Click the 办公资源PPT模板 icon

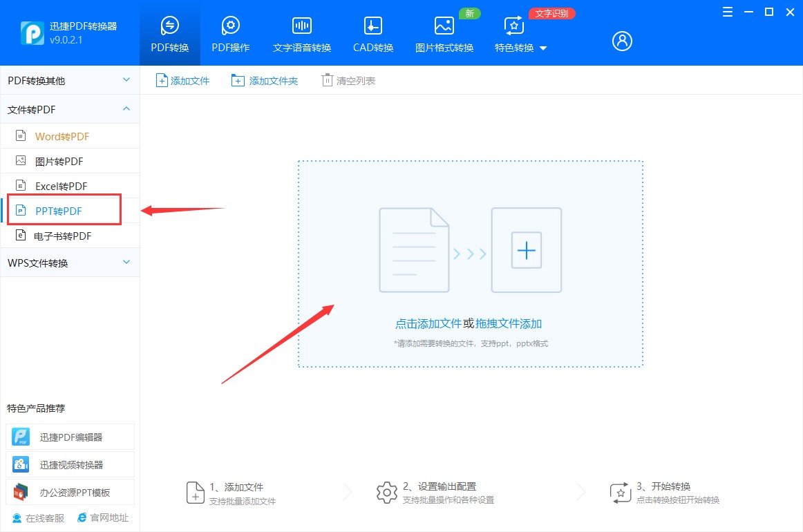(21, 492)
